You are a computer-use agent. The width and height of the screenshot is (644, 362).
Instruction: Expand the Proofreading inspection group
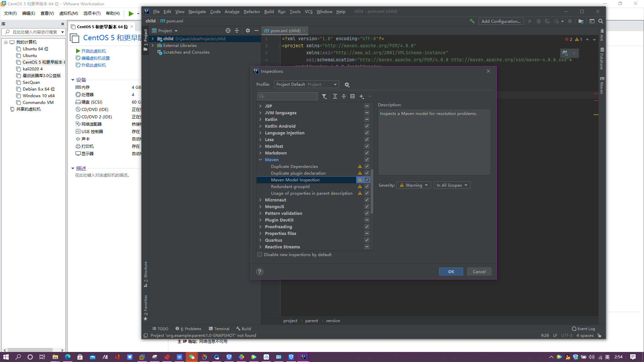tap(260, 227)
